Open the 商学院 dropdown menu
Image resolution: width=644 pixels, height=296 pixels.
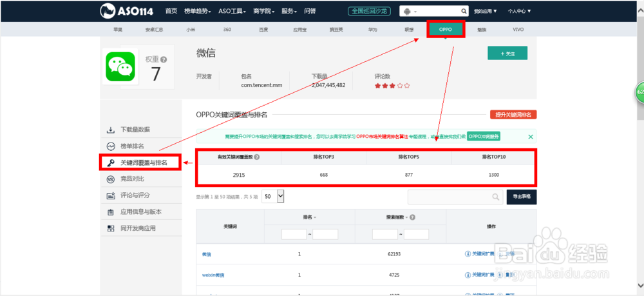[x=263, y=12]
